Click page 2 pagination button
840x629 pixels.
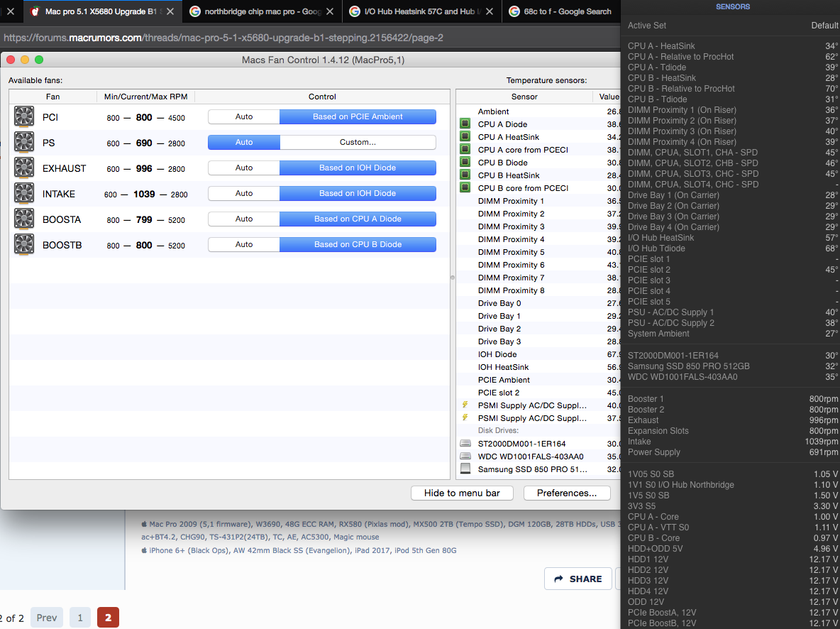108,618
